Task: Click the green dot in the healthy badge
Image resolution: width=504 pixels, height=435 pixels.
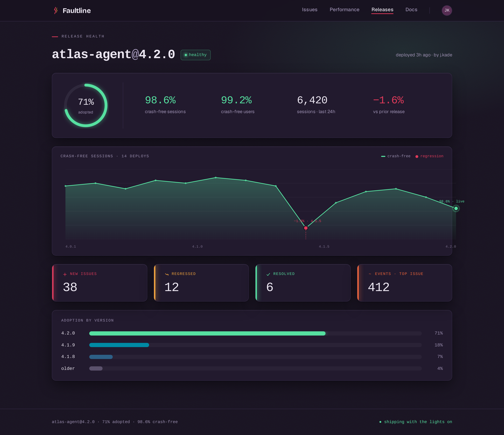Action: pos(186,55)
